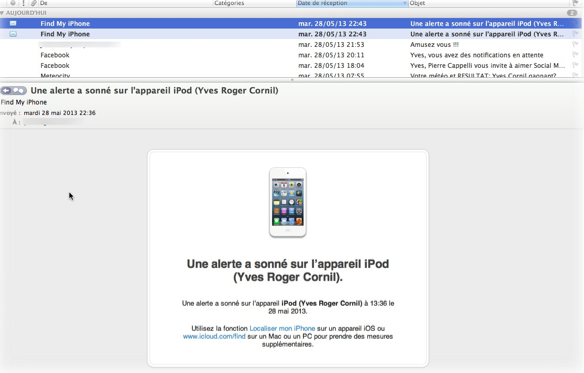This screenshot has height=373, width=584.
Task: Click the AUJOURD'HUI group unread count badge
Action: pos(572,13)
